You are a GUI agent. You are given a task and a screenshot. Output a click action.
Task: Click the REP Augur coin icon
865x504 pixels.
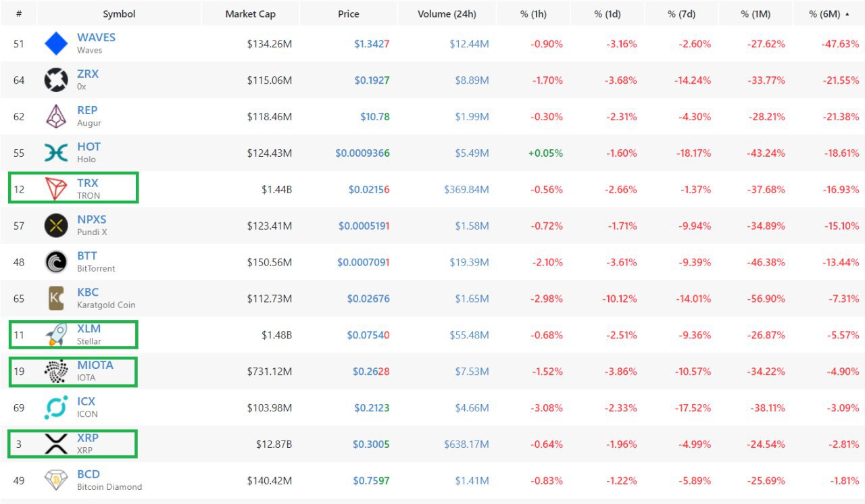(x=56, y=117)
